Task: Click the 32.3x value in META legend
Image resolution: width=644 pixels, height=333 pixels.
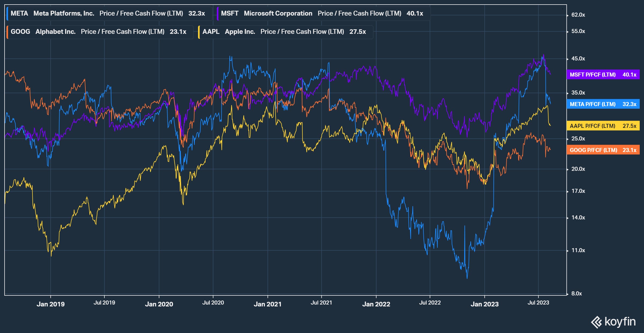Action: pos(197,13)
